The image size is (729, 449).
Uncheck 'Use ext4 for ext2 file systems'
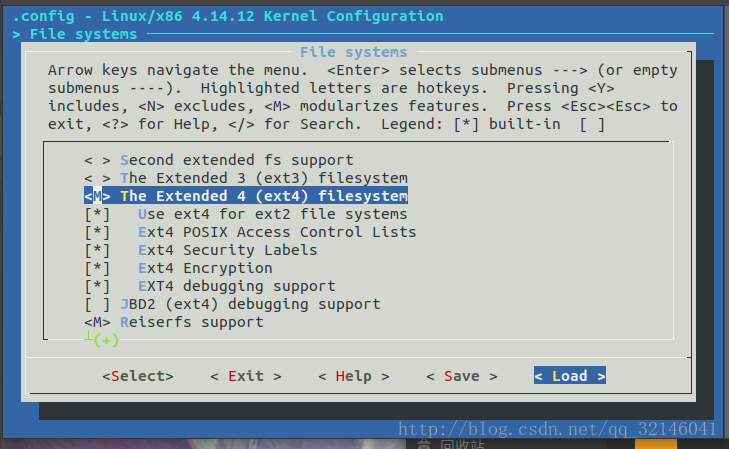97,214
